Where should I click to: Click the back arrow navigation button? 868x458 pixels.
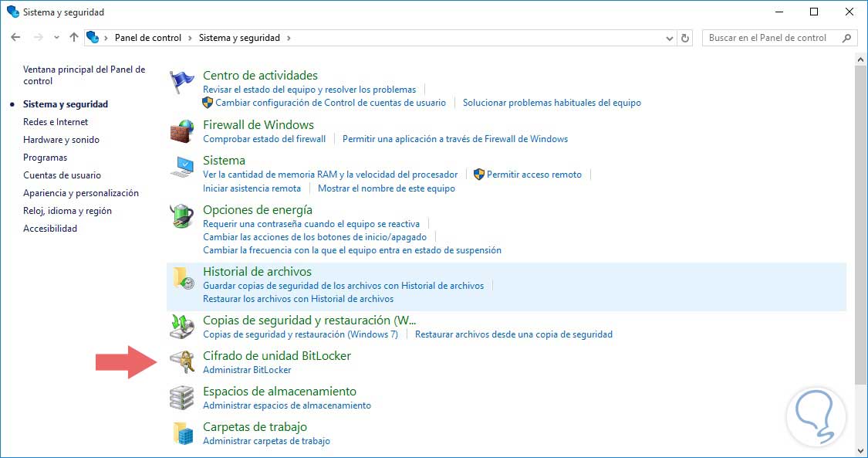click(15, 38)
